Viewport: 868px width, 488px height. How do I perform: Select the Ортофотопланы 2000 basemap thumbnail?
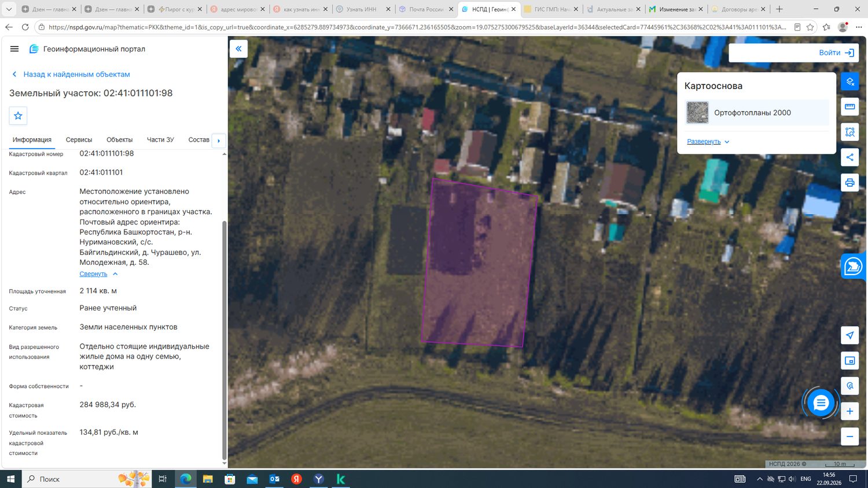point(697,113)
